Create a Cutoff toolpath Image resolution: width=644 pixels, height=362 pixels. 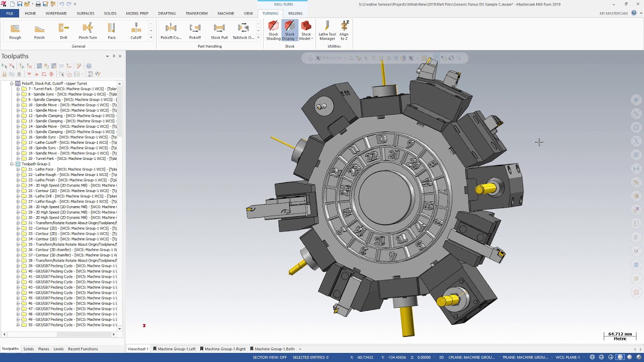(136, 31)
